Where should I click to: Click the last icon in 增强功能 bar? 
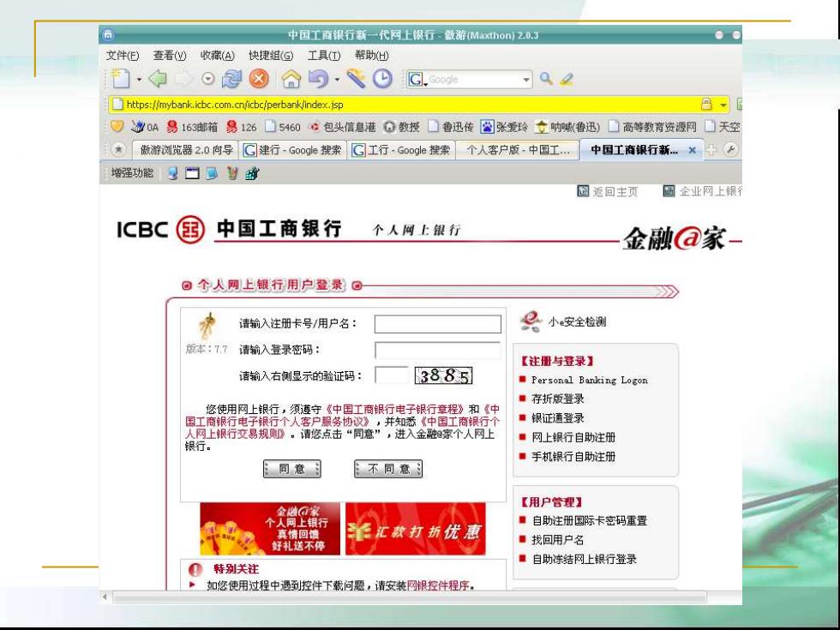pyautogui.click(x=252, y=173)
